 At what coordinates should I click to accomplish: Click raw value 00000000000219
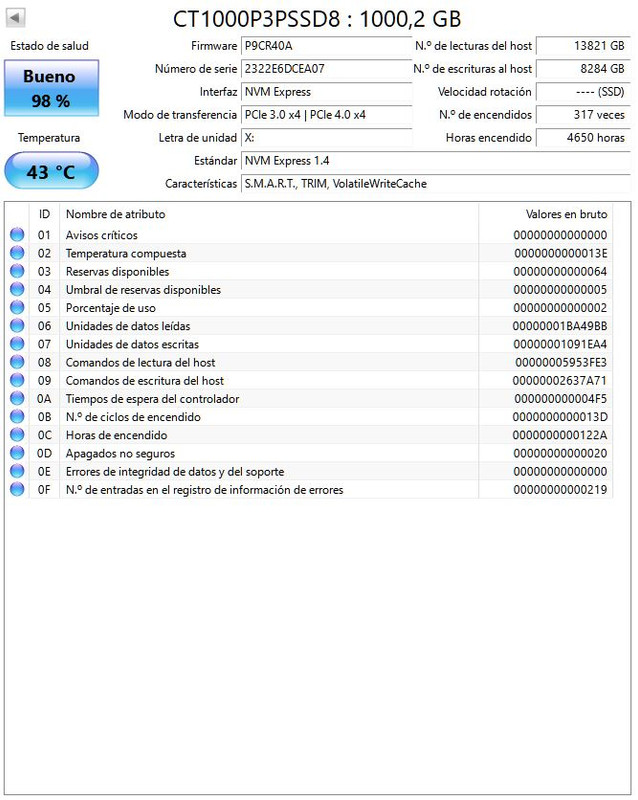coord(560,490)
